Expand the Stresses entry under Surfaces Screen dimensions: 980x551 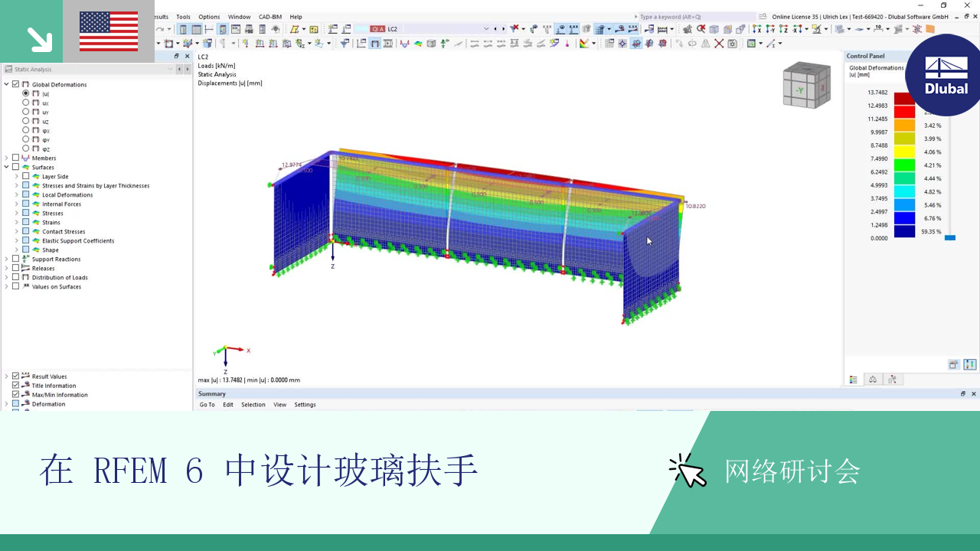17,213
